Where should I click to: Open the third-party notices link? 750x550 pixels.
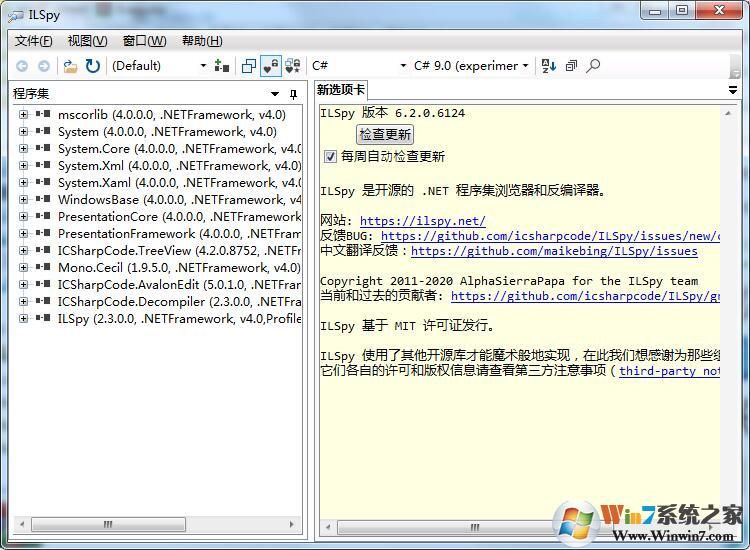[669, 371]
